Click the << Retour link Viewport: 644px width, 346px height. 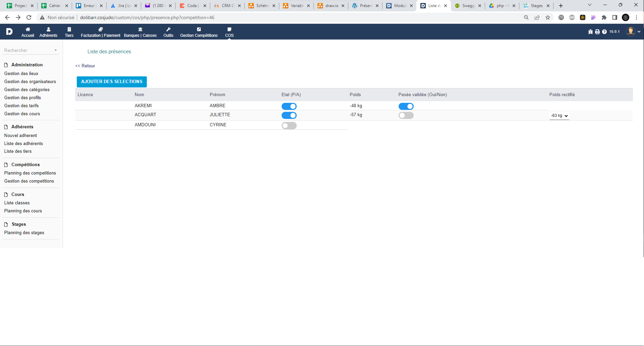coord(85,66)
